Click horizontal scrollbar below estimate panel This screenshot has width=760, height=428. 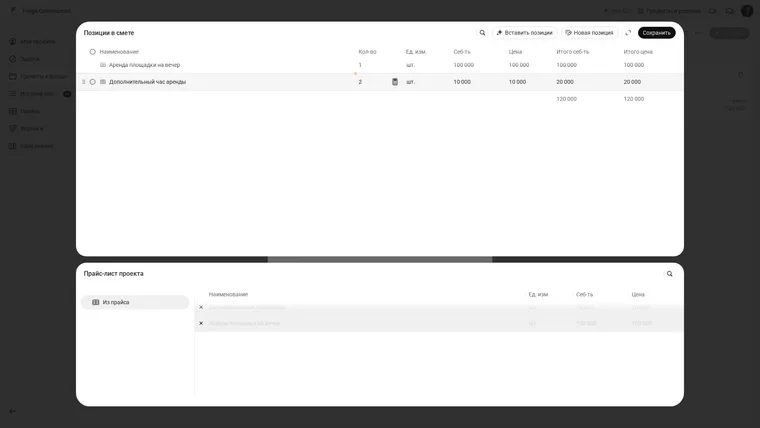pyautogui.click(x=380, y=260)
